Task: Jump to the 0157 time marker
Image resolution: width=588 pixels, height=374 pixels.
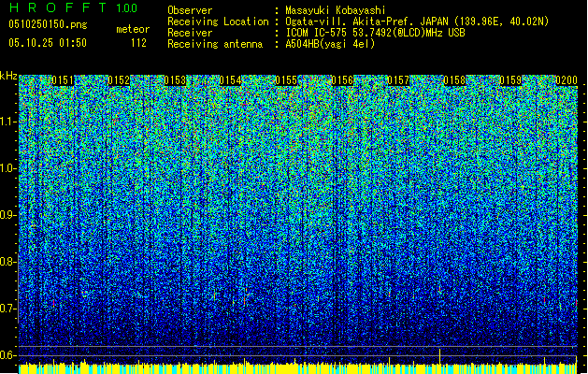Action: point(399,81)
